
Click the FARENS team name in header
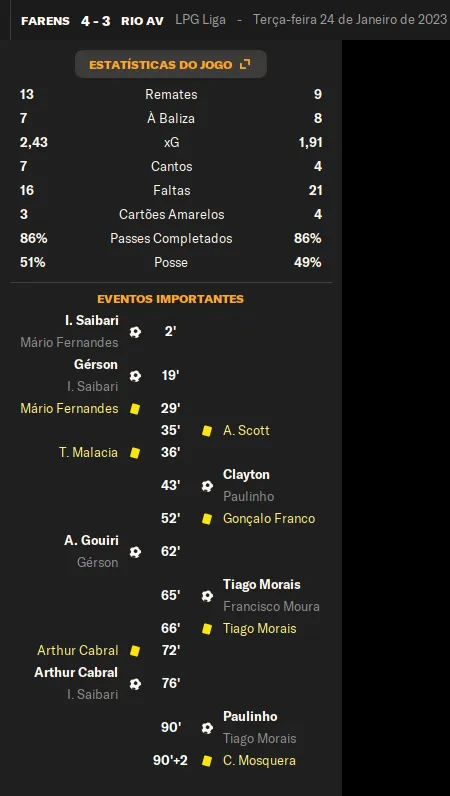[x=46, y=21]
